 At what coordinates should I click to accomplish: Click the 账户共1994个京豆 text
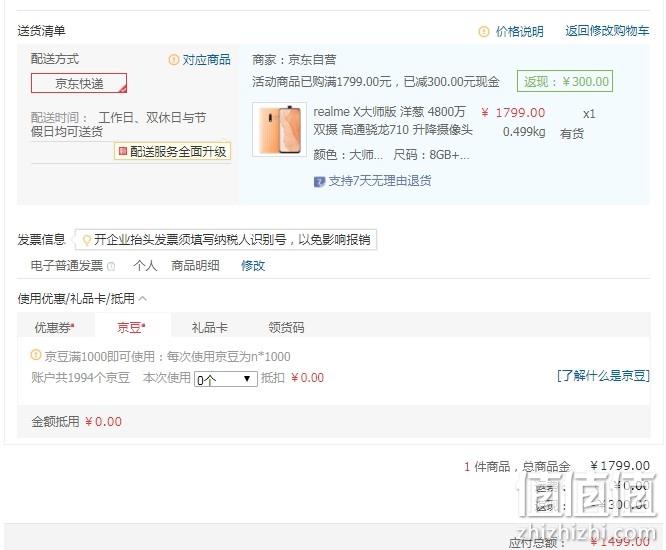point(81,378)
